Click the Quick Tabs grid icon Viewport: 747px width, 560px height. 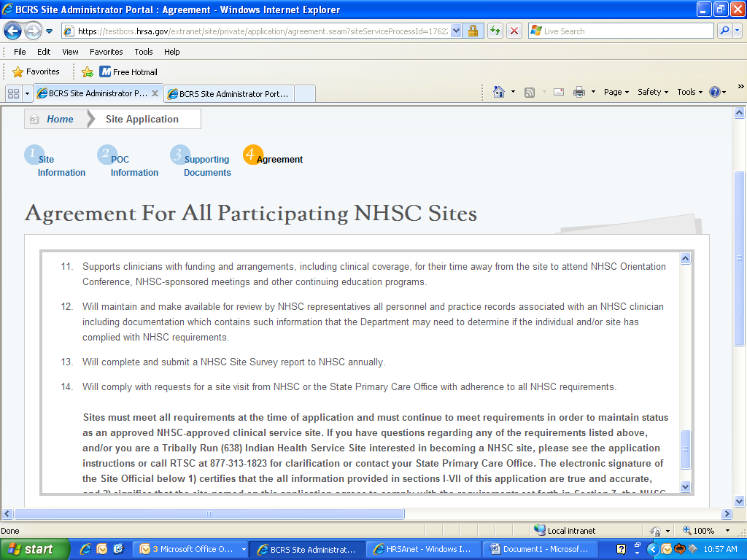(13, 93)
